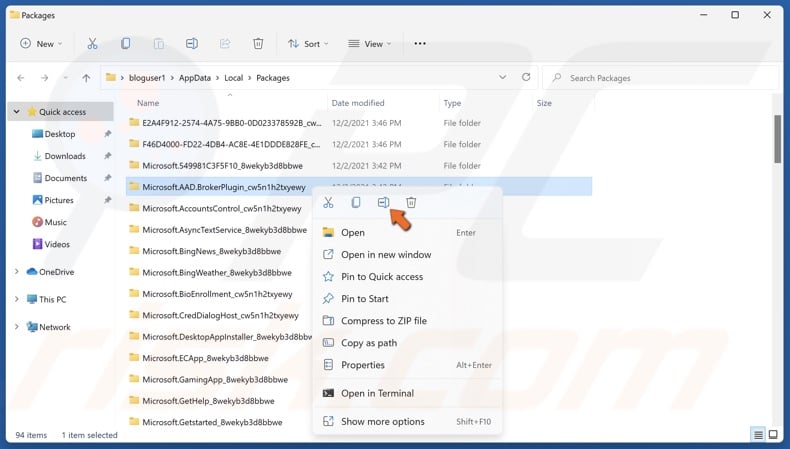Open Downloads in Quick access
790x449 pixels.
pos(65,156)
